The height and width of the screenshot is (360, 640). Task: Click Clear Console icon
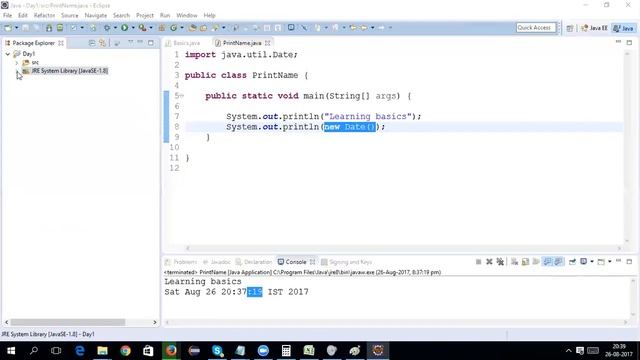click(514, 262)
